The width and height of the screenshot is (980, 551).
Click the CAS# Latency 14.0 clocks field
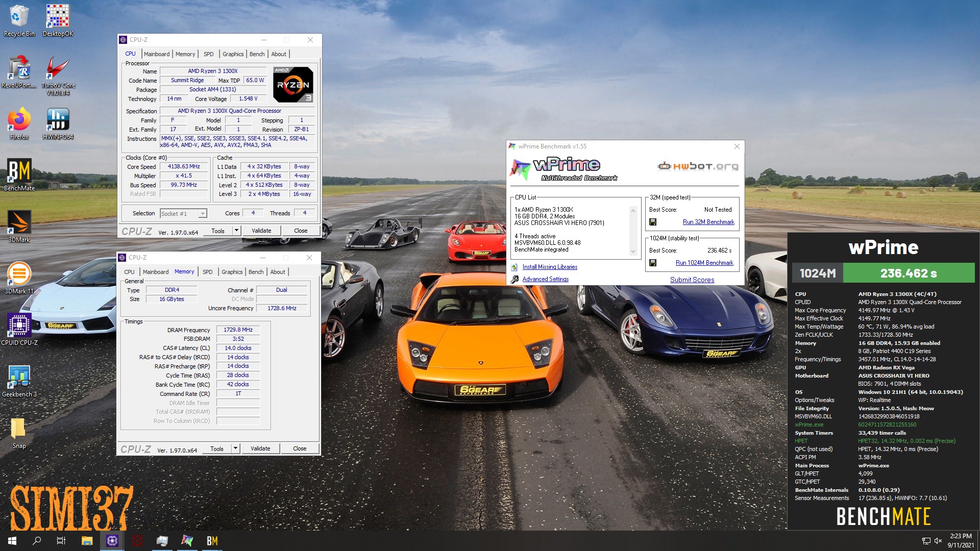coord(238,348)
